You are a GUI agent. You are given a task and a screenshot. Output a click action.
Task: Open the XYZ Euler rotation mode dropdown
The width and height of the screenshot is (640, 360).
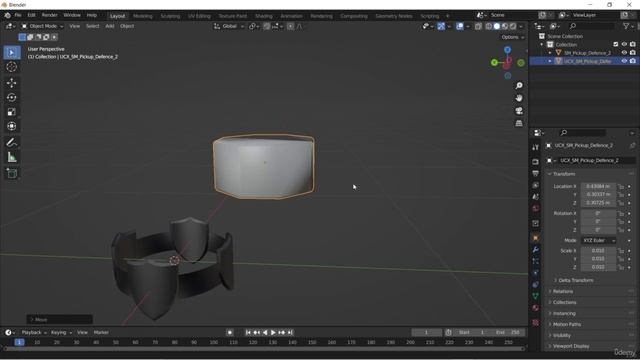click(x=599, y=240)
